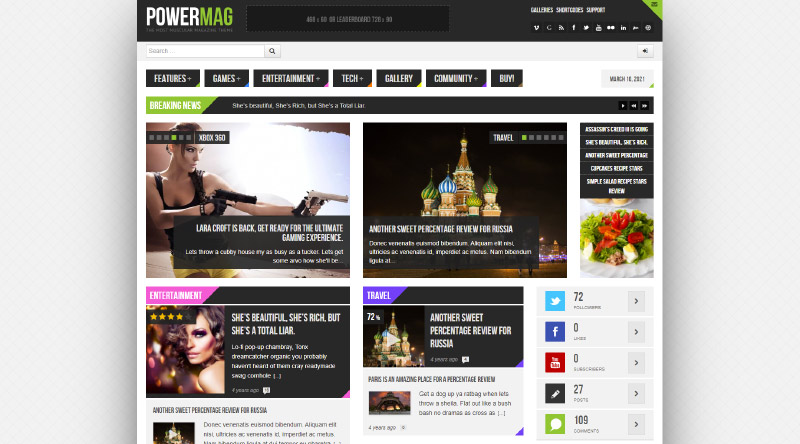Expand the Games menu
Image resolution: width=800 pixels, height=444 pixels.
[x=227, y=79]
